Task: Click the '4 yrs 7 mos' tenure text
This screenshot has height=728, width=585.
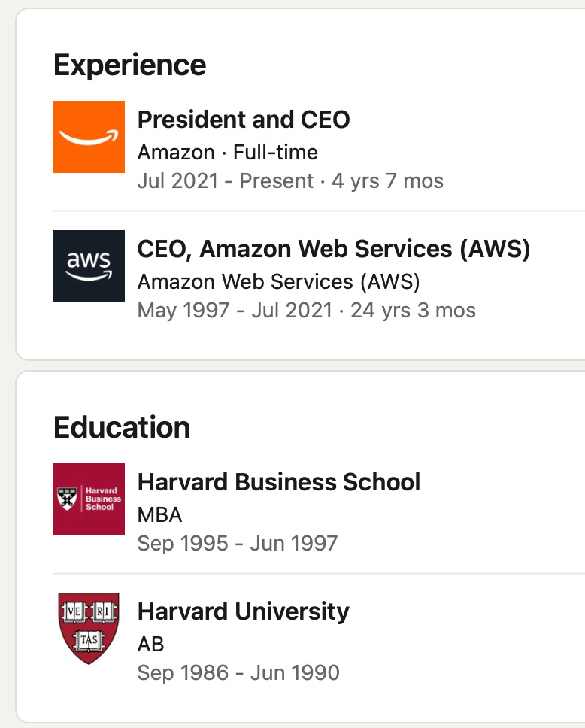Action: coord(388,181)
